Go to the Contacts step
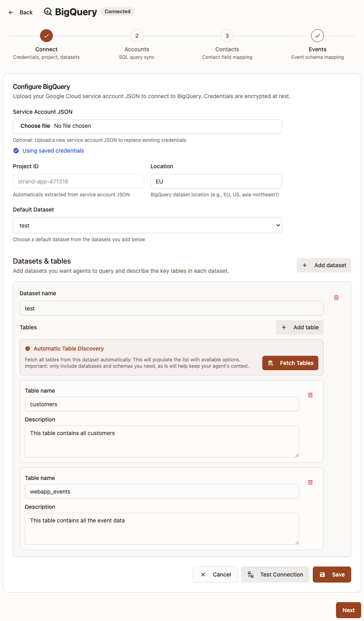Viewport: 364px width, 621px height. coord(227,36)
